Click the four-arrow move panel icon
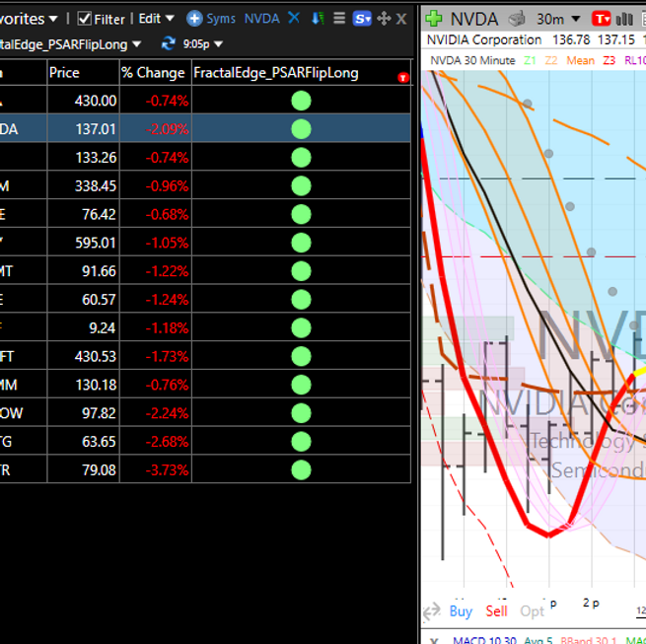The height and width of the screenshot is (644, 646). [384, 19]
